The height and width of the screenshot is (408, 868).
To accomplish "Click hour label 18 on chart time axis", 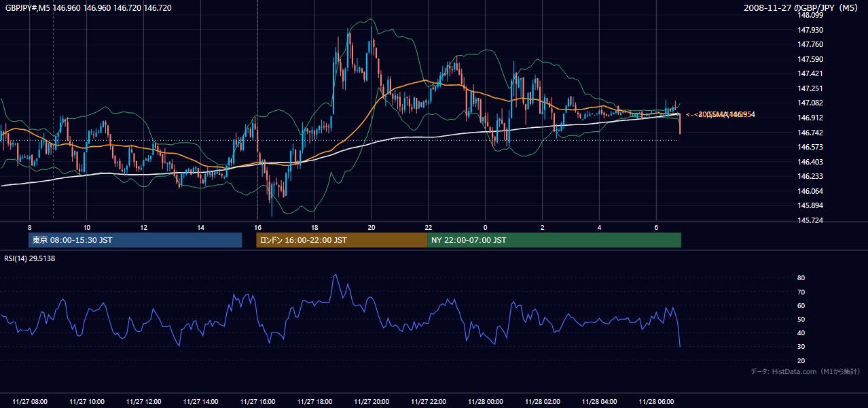I will tap(314, 227).
